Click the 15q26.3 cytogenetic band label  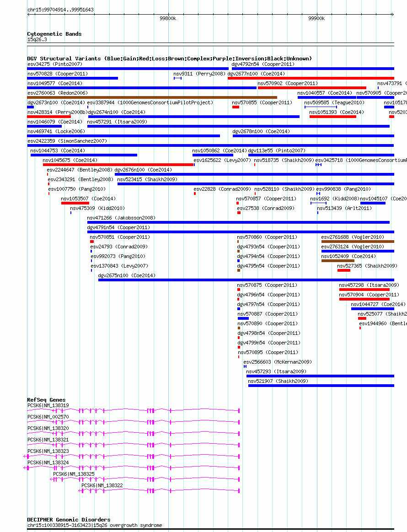tap(37, 39)
